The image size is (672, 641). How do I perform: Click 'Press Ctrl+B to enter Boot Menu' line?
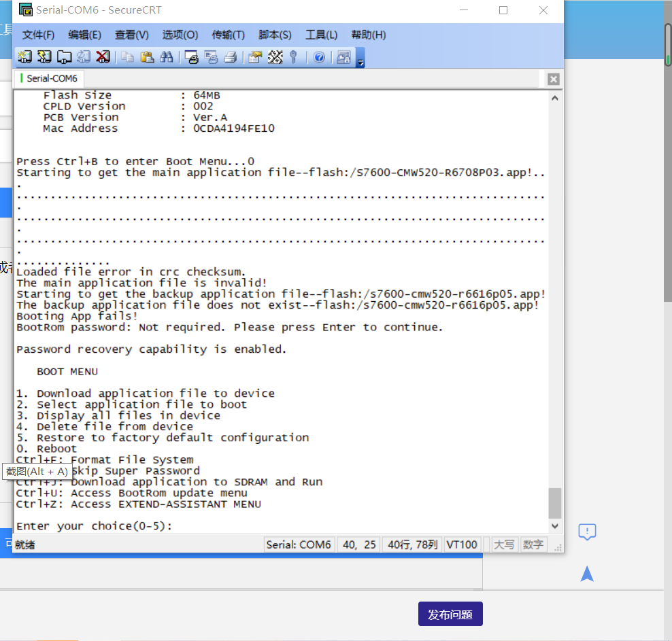click(x=135, y=161)
